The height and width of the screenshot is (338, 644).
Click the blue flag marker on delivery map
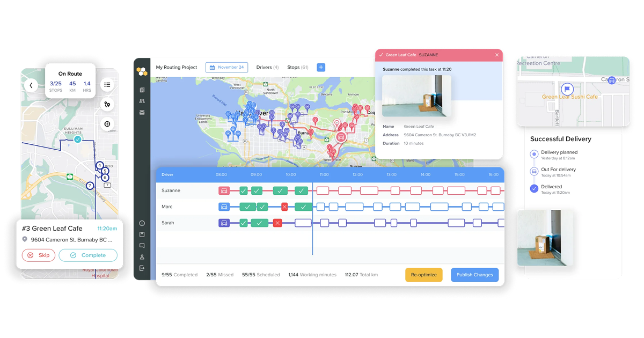click(x=567, y=89)
